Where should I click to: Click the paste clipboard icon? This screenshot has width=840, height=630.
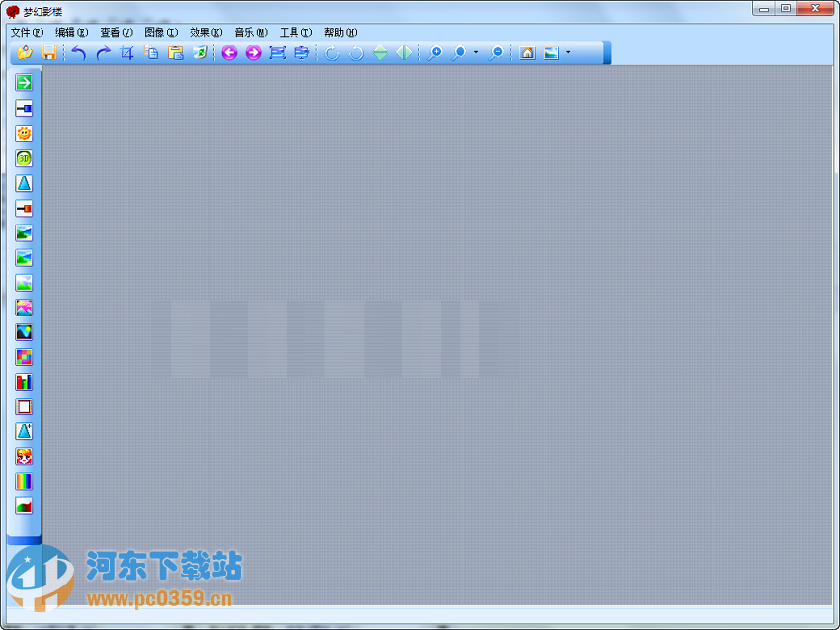pyautogui.click(x=176, y=52)
